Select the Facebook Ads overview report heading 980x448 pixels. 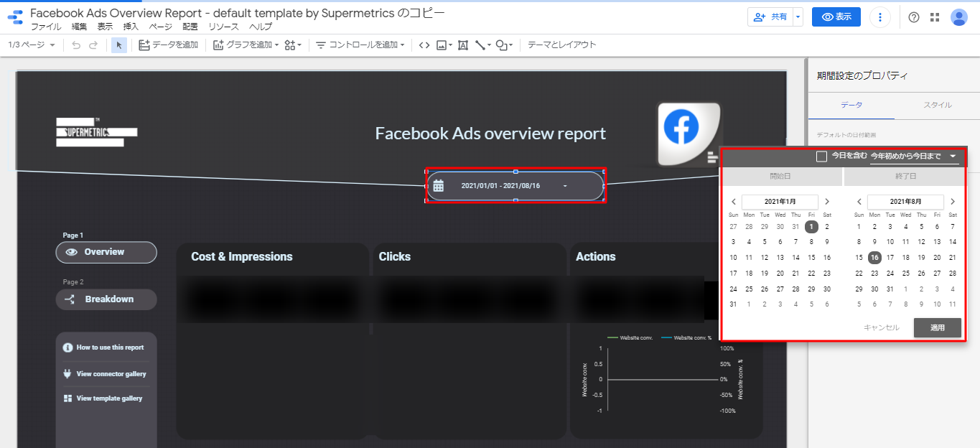click(490, 134)
